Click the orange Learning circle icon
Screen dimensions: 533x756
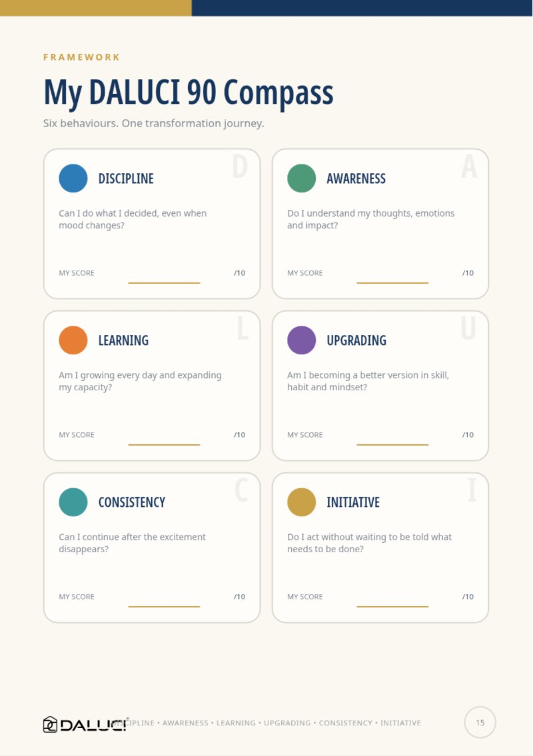(73, 340)
